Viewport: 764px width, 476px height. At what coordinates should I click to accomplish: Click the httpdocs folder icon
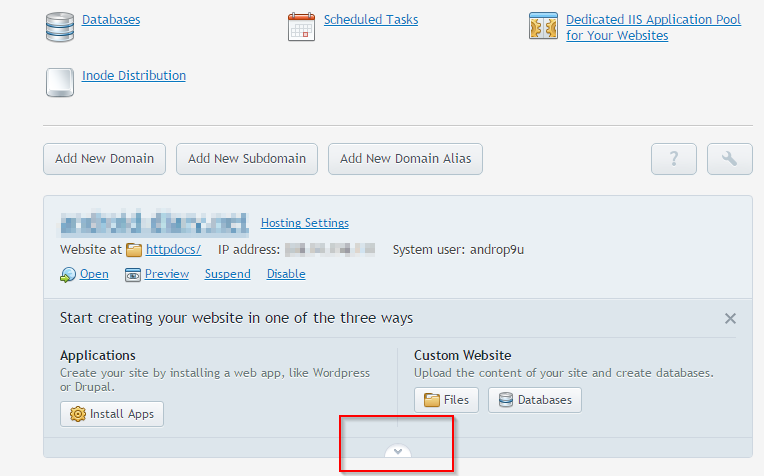(133, 249)
